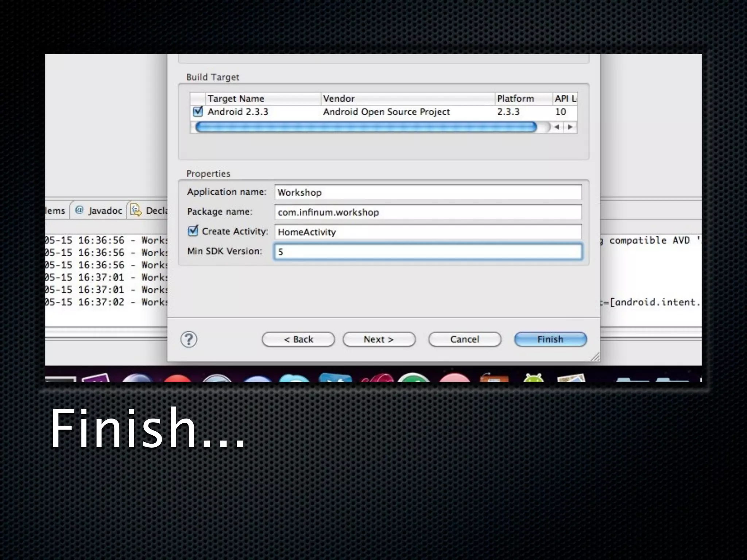Click the API Level column header

tap(565, 98)
